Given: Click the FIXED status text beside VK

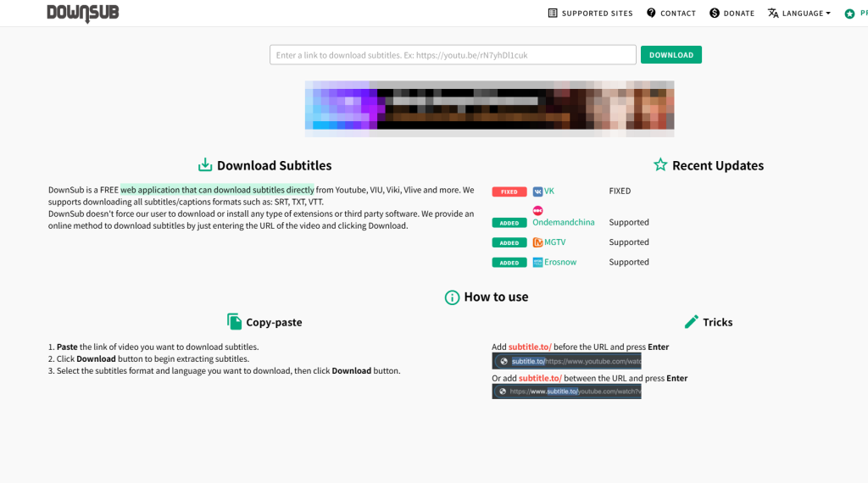Looking at the screenshot, I should tap(620, 191).
